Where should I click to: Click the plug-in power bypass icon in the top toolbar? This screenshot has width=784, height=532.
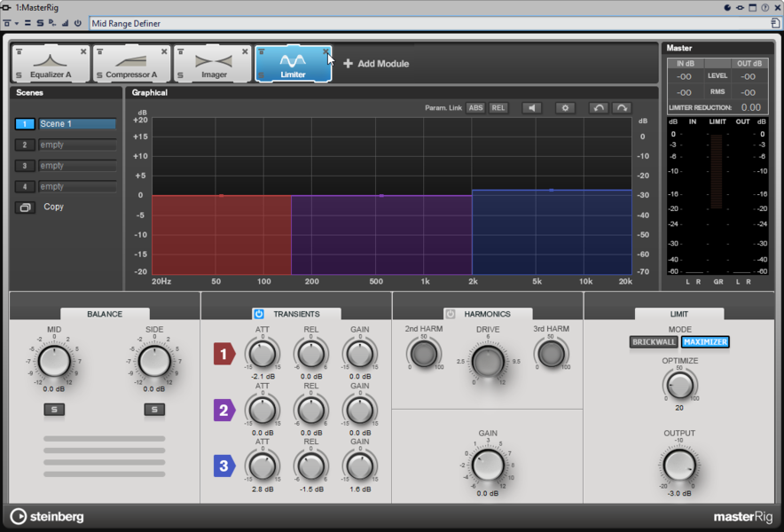click(77, 24)
